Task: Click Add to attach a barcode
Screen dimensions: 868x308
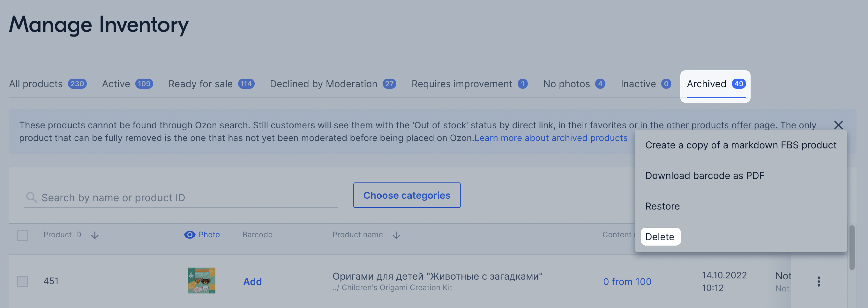Action: coord(252,281)
